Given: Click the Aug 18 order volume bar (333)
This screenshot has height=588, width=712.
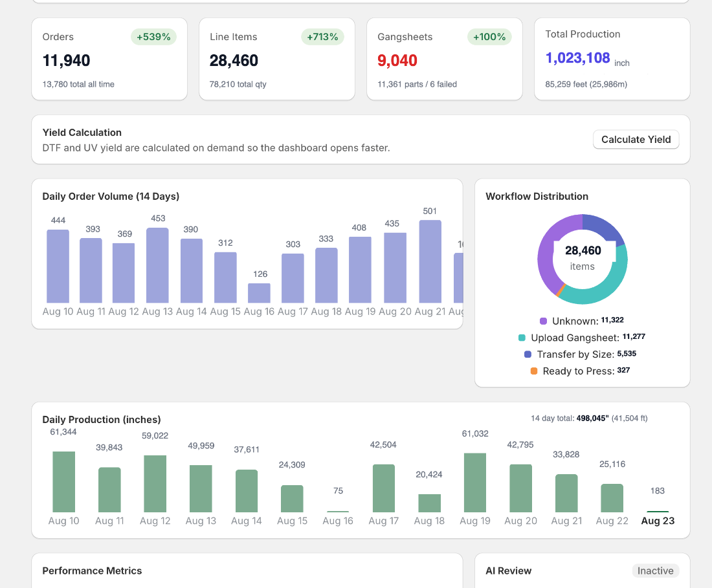Looking at the screenshot, I should [x=326, y=276].
